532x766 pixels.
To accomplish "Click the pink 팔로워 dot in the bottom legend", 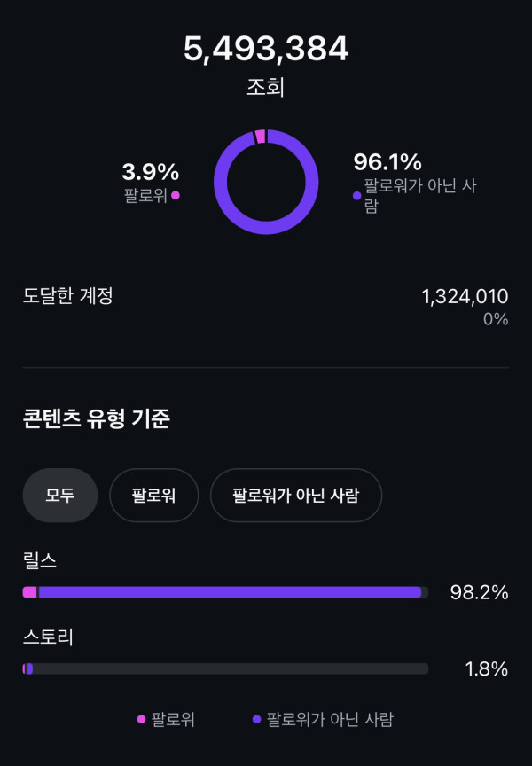I will pos(141,719).
